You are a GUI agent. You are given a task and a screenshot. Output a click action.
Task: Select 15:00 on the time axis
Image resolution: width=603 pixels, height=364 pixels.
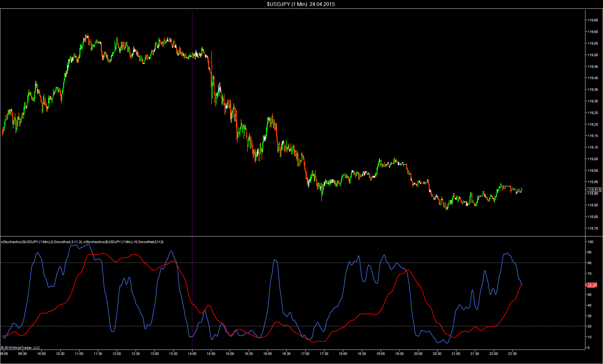(230, 354)
